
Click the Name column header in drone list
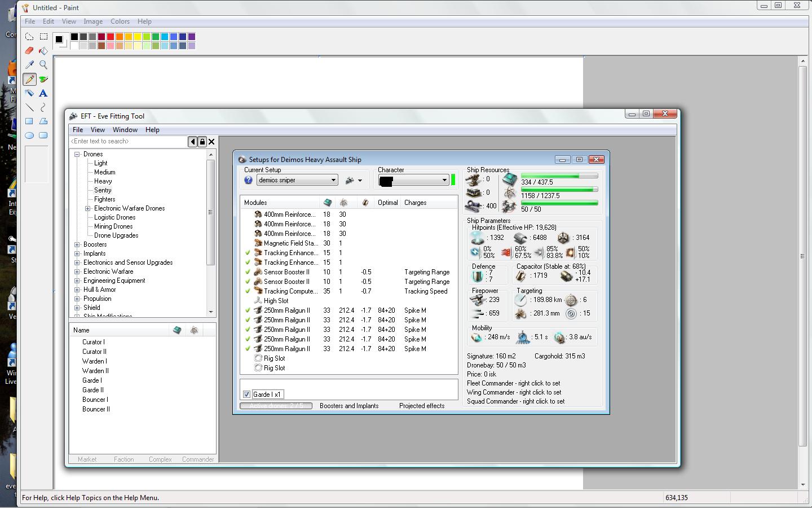81,330
